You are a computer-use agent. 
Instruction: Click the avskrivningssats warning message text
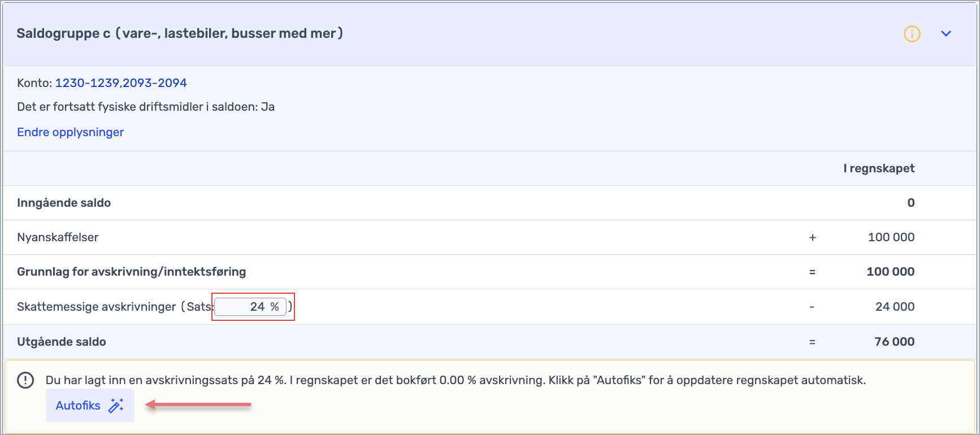coord(456,380)
